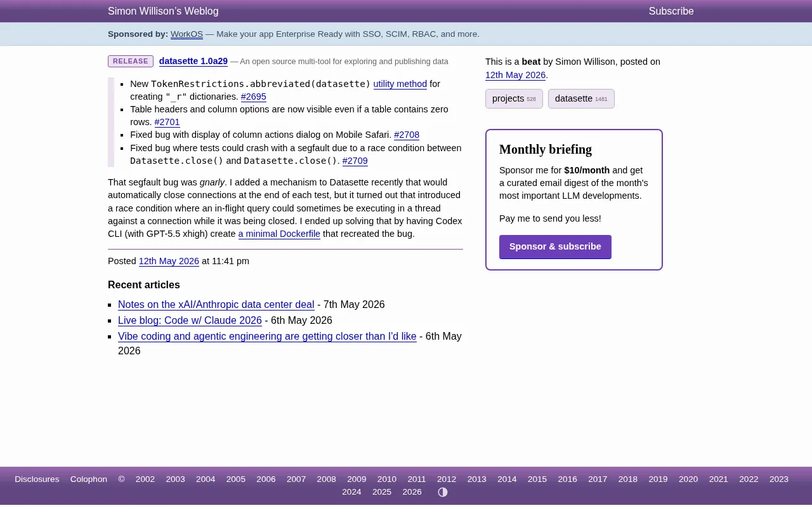Click Sponsor & subscribe button
The image size is (812, 508).
click(x=555, y=247)
